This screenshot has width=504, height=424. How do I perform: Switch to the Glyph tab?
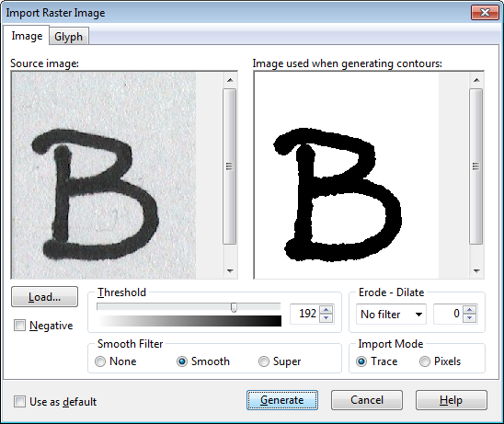pos(68,36)
